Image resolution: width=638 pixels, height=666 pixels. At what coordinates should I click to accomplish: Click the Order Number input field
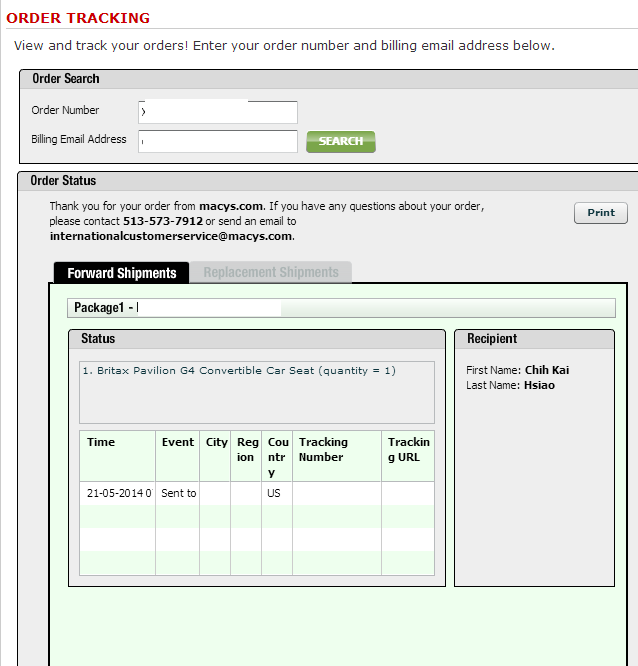[x=218, y=112]
